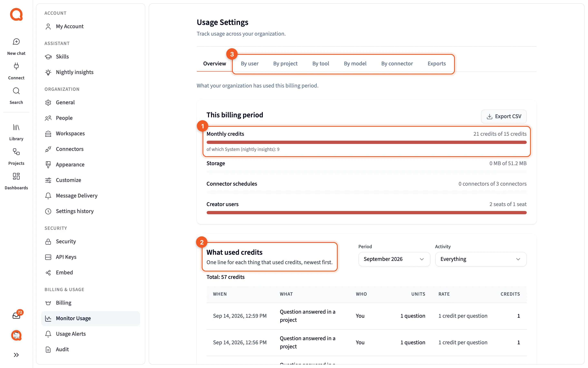Open the Library icon

pyautogui.click(x=16, y=132)
